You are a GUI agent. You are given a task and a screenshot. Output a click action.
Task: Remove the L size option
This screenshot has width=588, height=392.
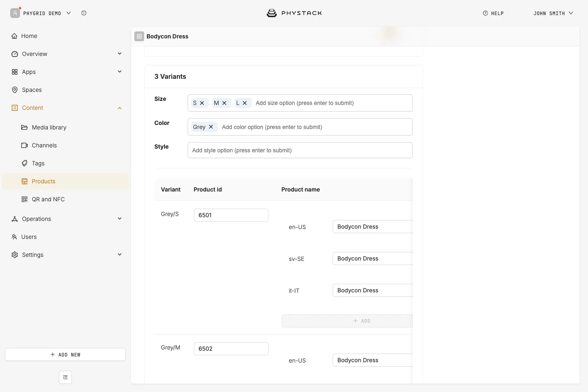pyautogui.click(x=245, y=103)
